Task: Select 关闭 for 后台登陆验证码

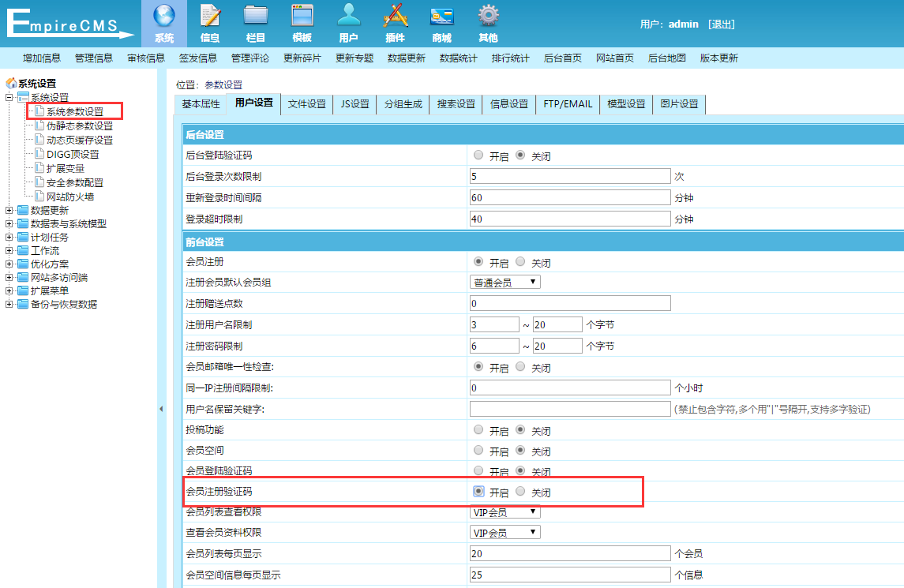Action: (520, 155)
